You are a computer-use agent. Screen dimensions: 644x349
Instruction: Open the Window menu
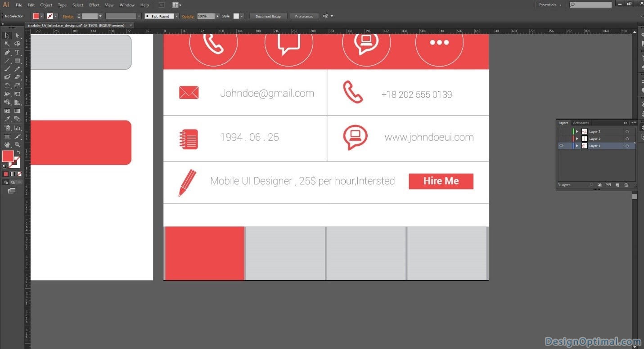tap(127, 5)
